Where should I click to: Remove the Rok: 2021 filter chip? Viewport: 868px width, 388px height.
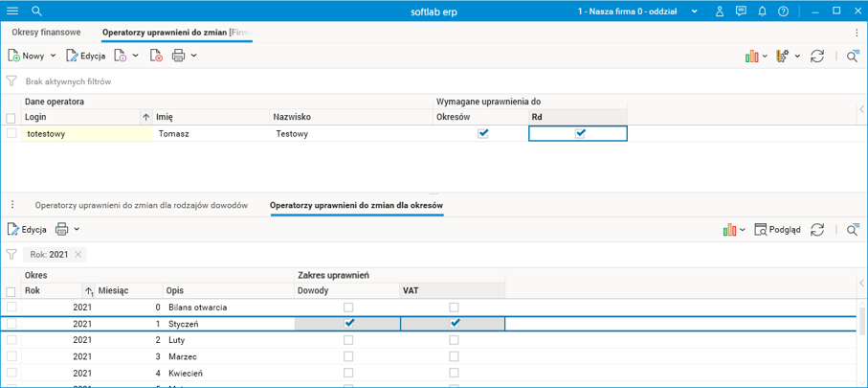tap(78, 255)
